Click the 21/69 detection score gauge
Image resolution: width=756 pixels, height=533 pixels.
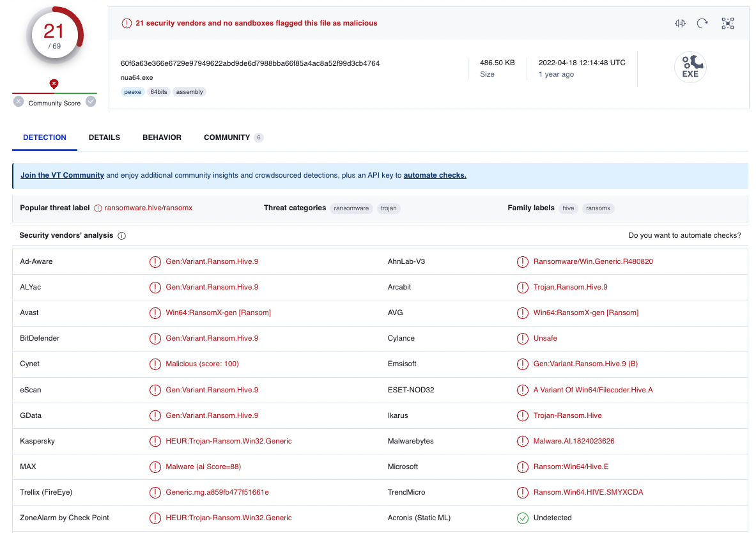54,35
